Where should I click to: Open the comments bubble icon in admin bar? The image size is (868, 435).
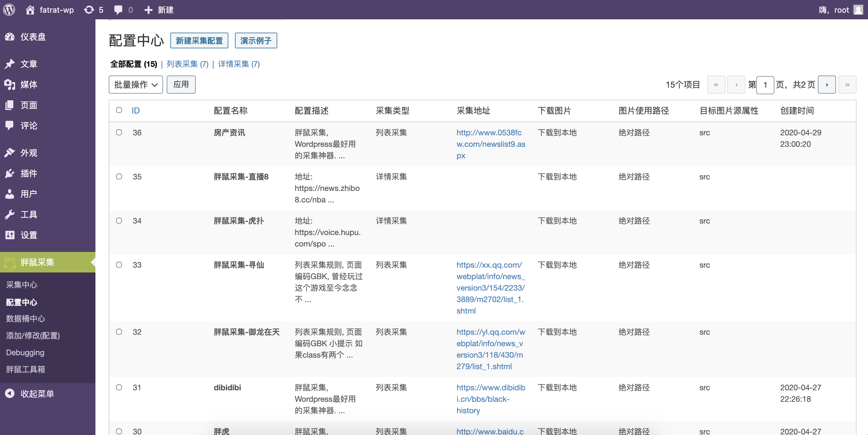(x=118, y=10)
